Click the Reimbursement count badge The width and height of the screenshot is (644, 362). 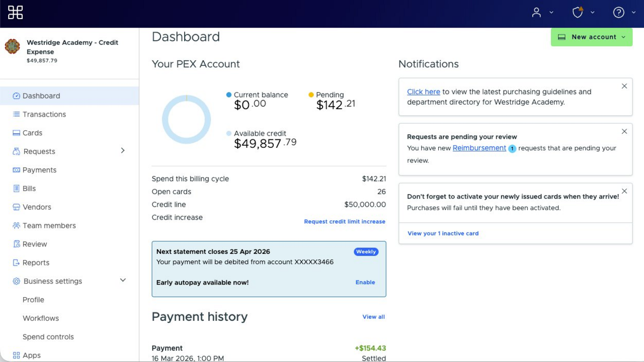tap(512, 149)
